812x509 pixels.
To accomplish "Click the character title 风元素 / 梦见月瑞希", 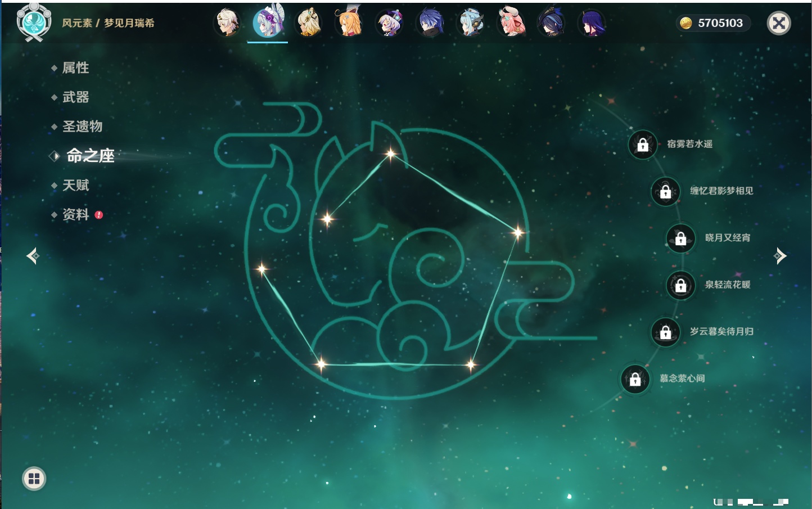I will (108, 23).
